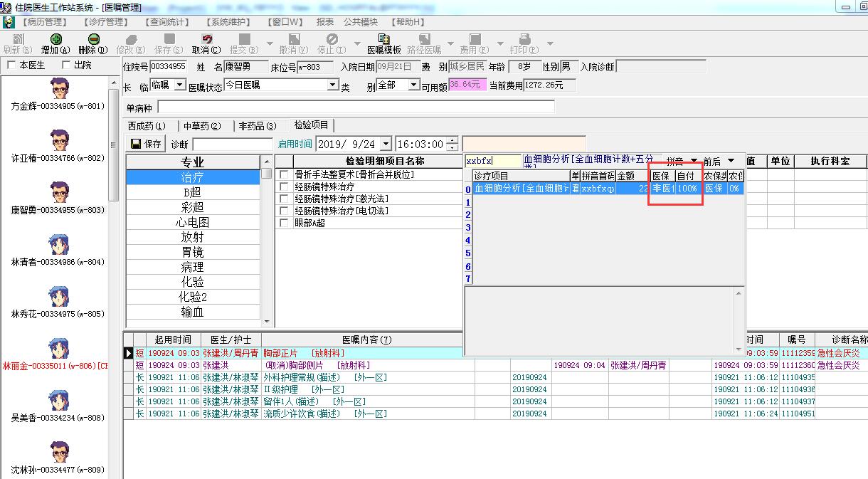Switch to the 中草药 tab
This screenshot has height=479, width=868.
(202, 126)
